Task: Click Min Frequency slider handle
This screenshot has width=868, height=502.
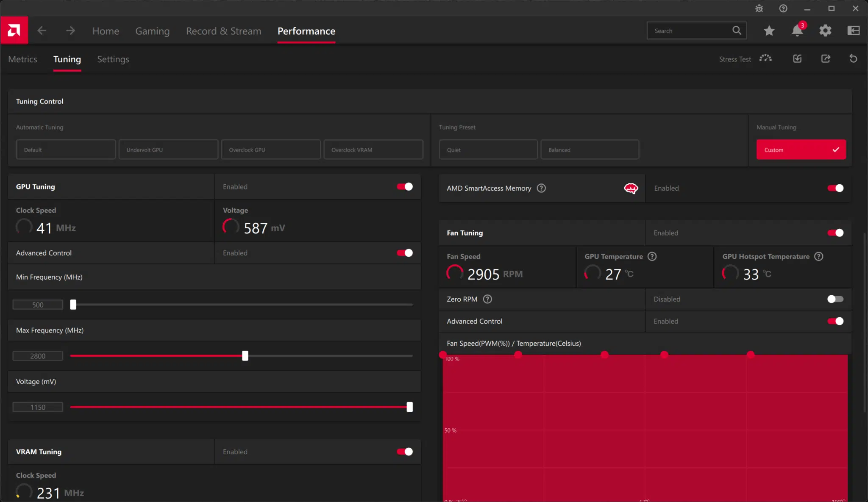Action: (73, 305)
